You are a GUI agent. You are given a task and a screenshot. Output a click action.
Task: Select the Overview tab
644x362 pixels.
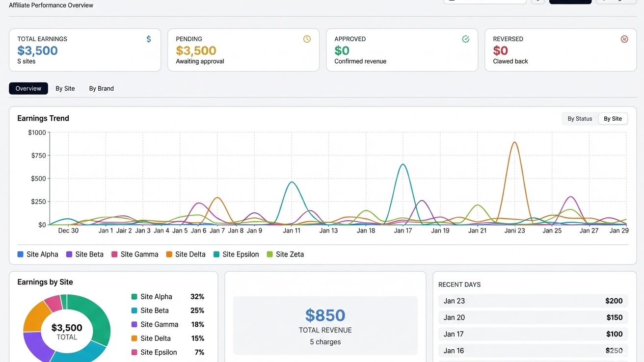point(28,88)
